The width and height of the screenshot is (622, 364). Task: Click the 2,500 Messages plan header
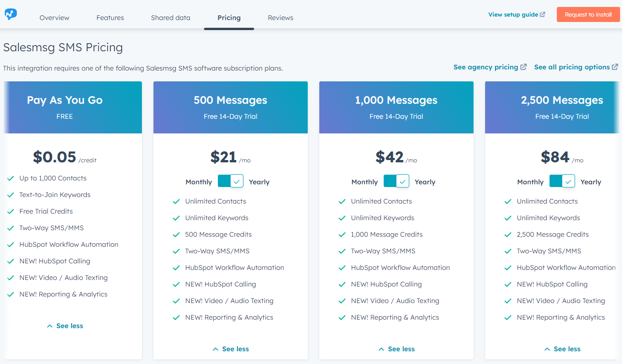point(552,107)
